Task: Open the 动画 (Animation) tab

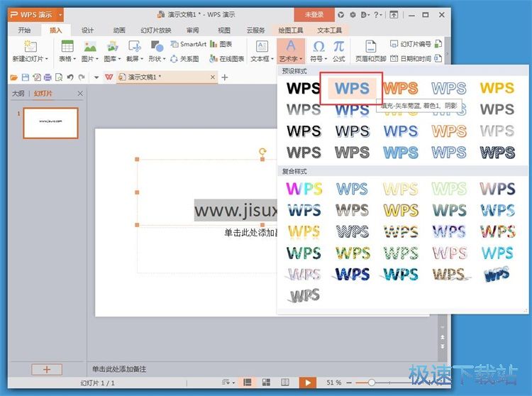Action: pyautogui.click(x=119, y=31)
